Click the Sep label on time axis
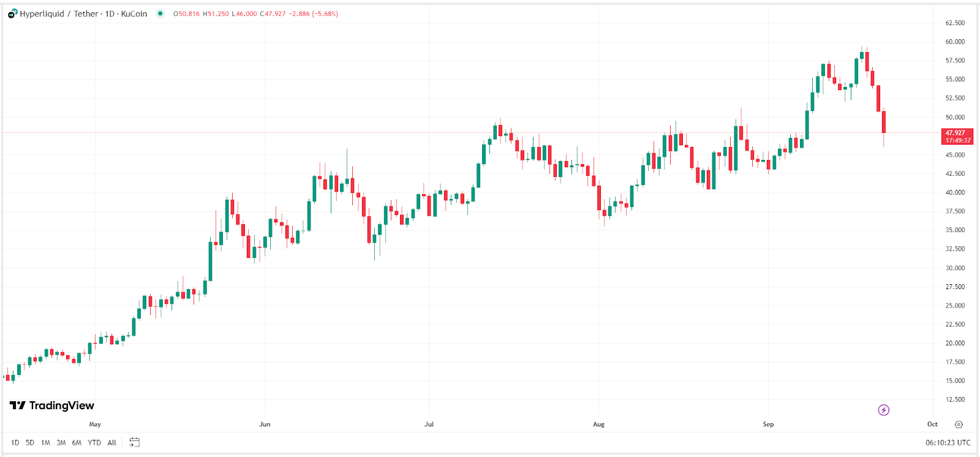 768,424
